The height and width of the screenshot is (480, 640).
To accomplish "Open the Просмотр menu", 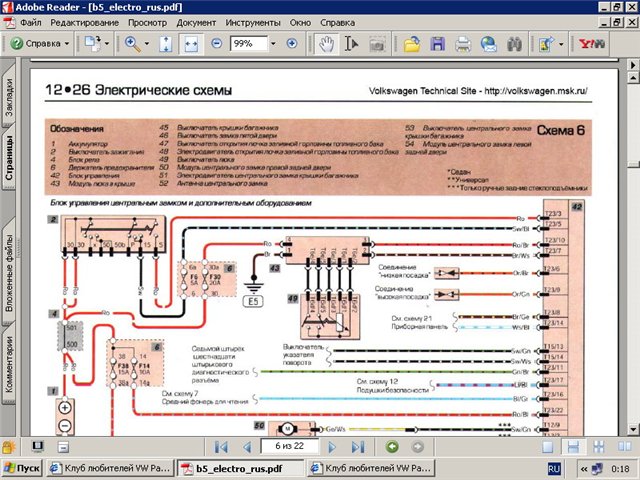I will coord(147,23).
